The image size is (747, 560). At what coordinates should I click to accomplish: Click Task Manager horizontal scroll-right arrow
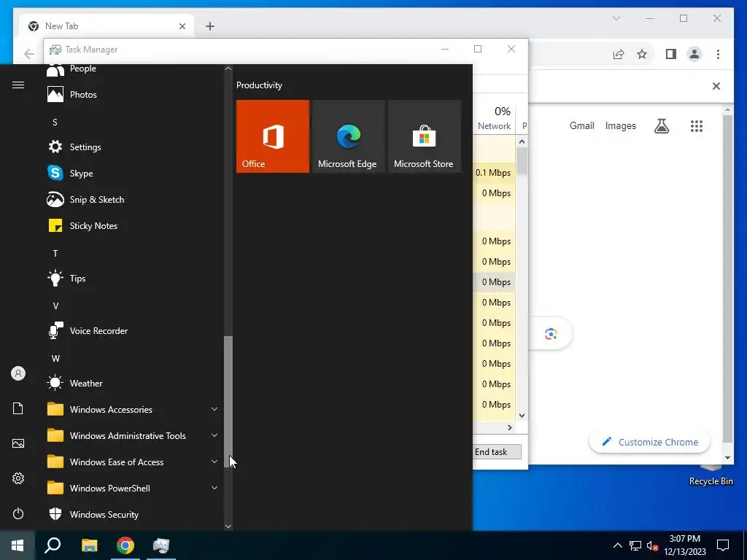click(x=510, y=427)
